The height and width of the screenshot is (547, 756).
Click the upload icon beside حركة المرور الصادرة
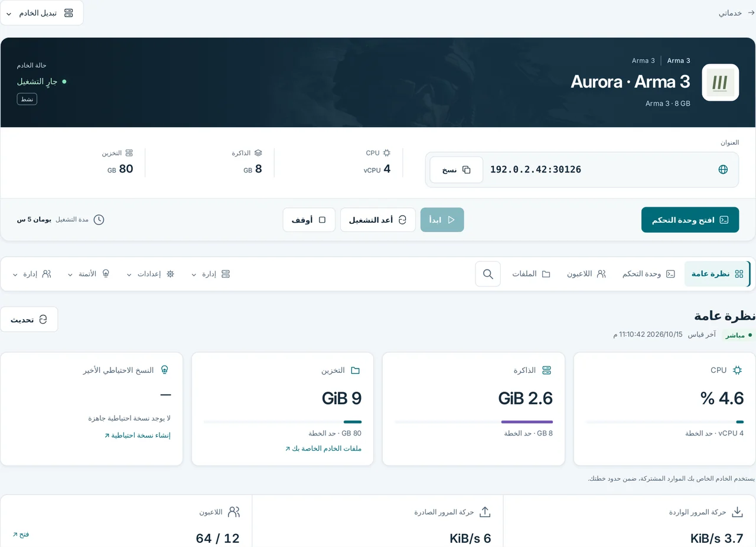point(485,512)
